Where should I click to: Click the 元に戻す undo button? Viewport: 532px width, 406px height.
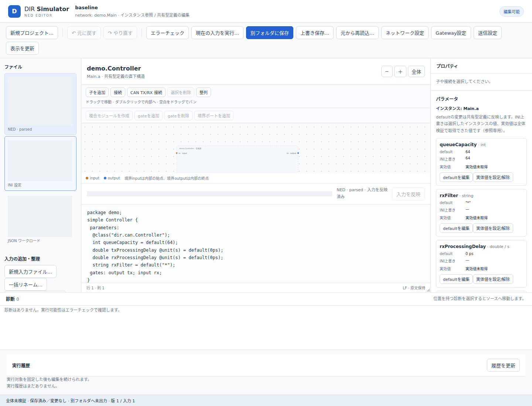(84, 33)
